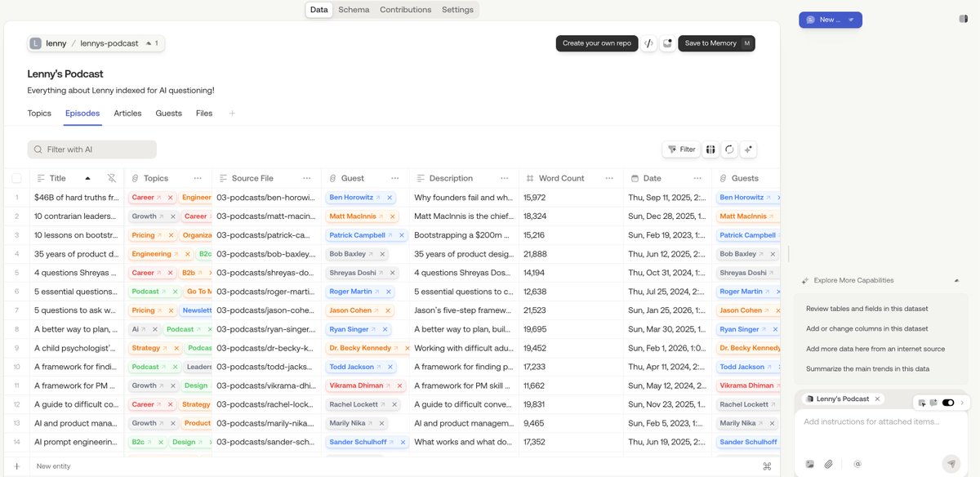Open the Source File column options menu

(306, 178)
